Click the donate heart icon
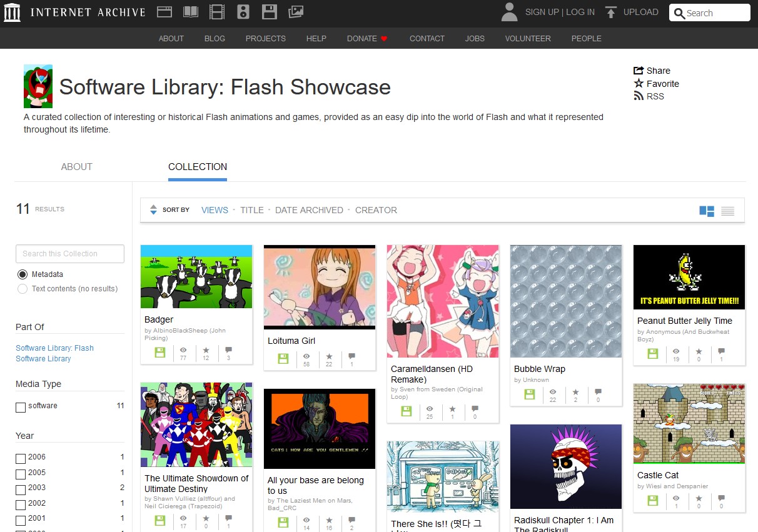Image resolution: width=758 pixels, height=532 pixels. [x=384, y=39]
